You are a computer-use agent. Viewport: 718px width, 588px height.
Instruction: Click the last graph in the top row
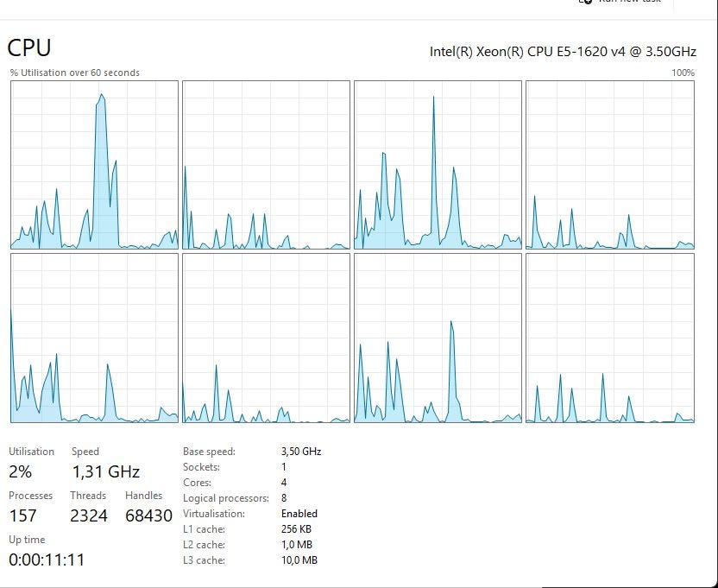click(x=610, y=165)
